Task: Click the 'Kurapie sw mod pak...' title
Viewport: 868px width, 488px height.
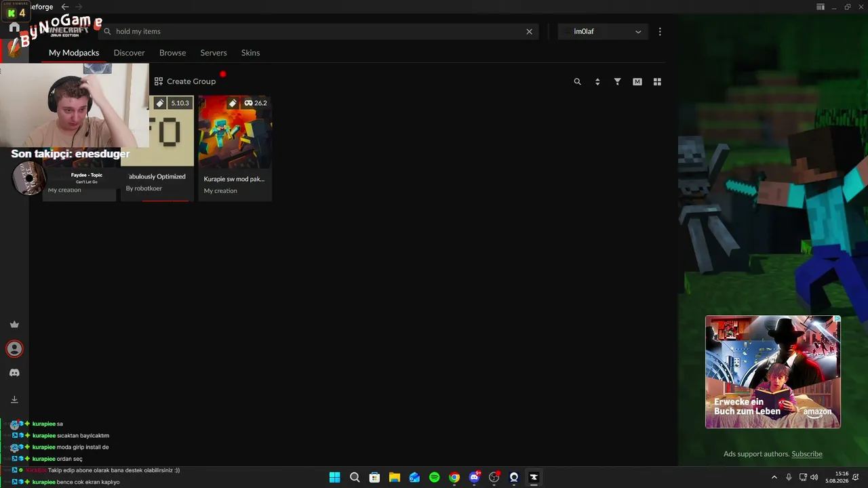Action: [235, 179]
